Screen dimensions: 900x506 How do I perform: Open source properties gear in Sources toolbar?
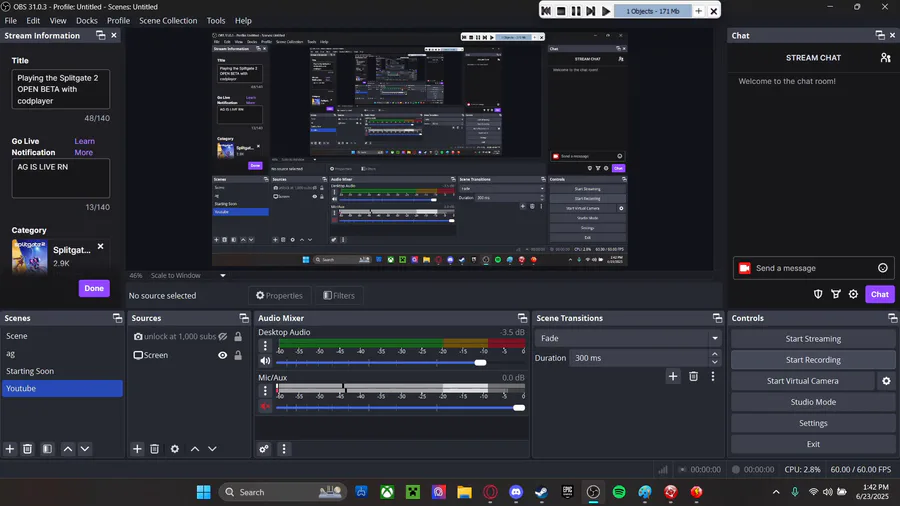coord(175,449)
